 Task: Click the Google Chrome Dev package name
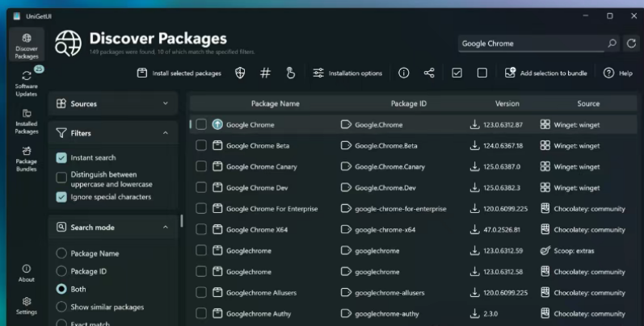click(257, 188)
